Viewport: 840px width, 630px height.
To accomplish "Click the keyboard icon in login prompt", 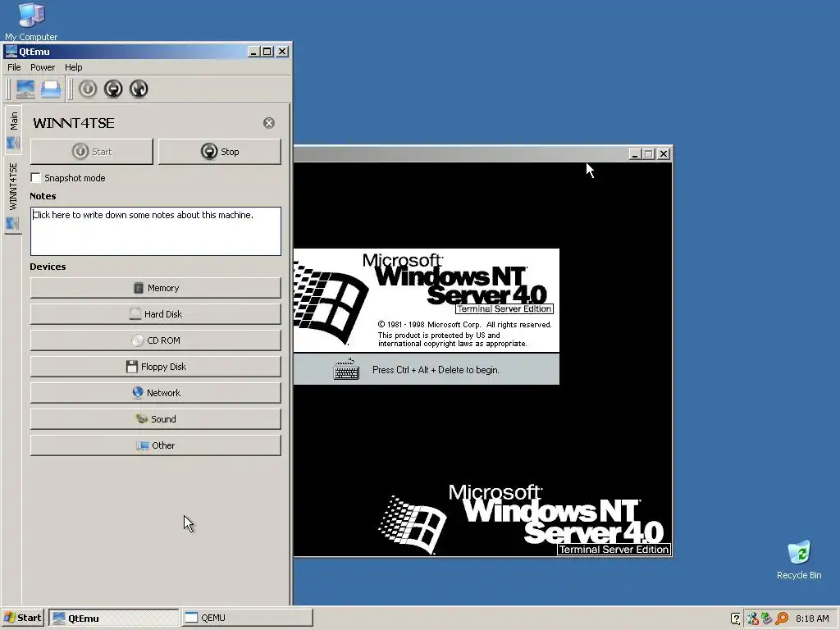I will tap(346, 369).
